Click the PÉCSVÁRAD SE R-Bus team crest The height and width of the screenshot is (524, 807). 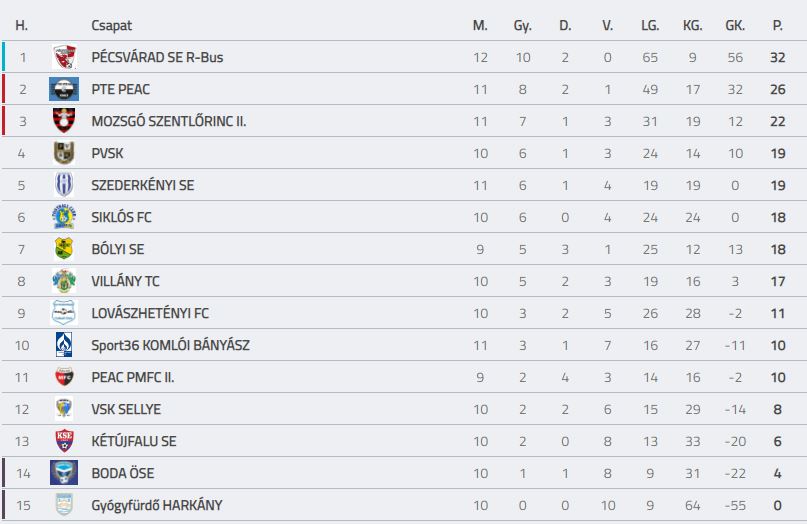tap(64, 57)
